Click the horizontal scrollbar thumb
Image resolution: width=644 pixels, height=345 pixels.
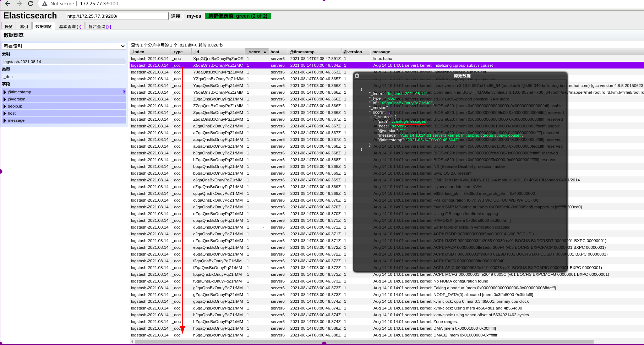coord(364,342)
